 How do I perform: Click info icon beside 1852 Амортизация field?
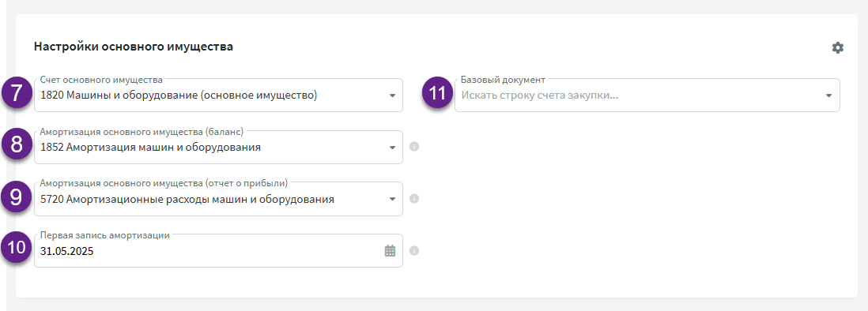(414, 147)
